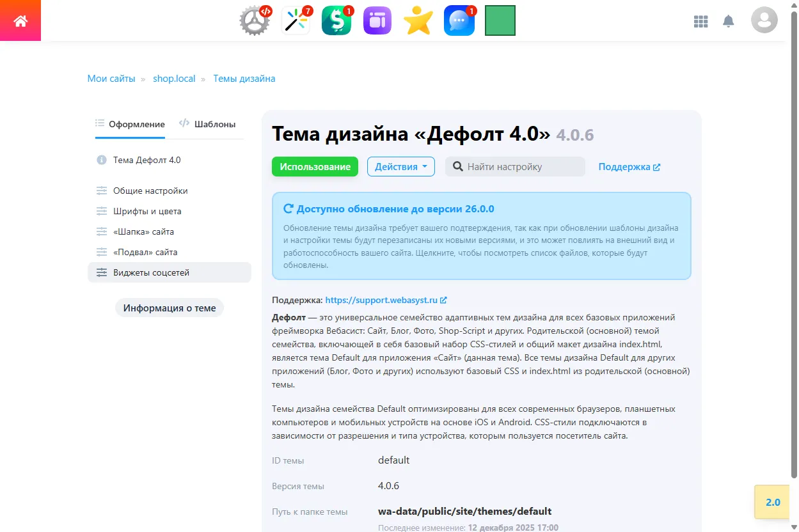The image size is (799, 532).
Task: Click the Найти настройку search field
Action: click(515, 166)
